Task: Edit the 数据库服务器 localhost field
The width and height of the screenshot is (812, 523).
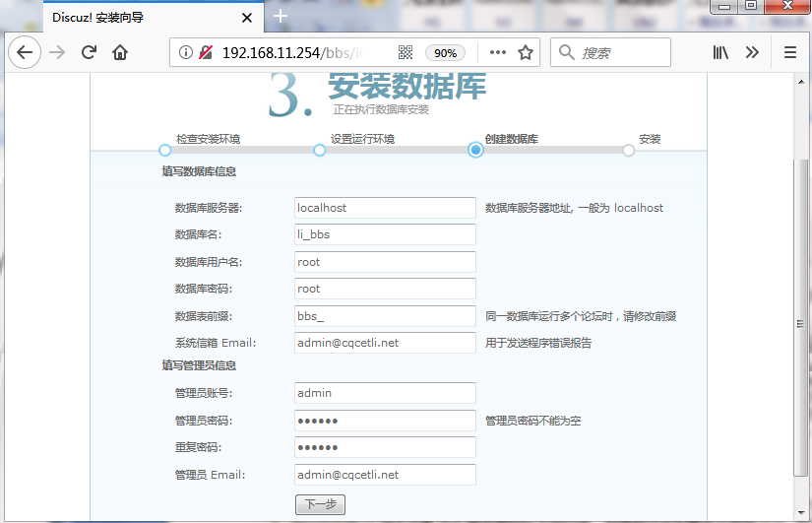Action: (x=385, y=208)
